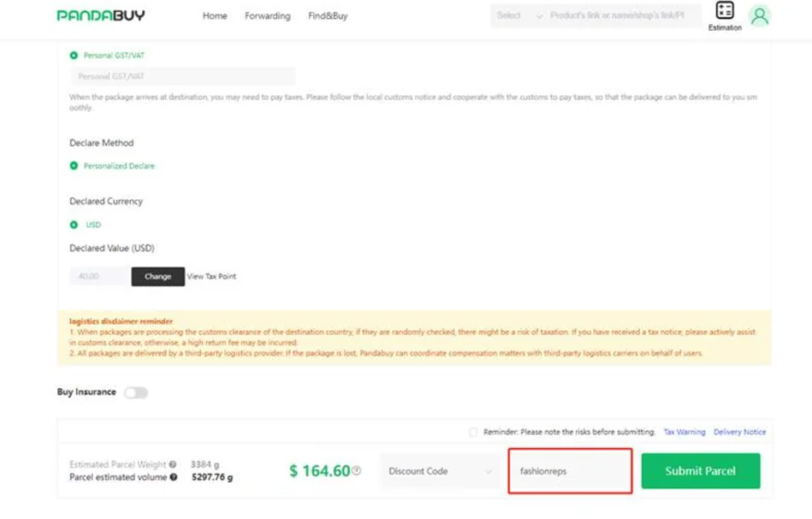Select the USD currency radio option
Image resolution: width=812 pixels, height=519 pixels.
click(74, 225)
